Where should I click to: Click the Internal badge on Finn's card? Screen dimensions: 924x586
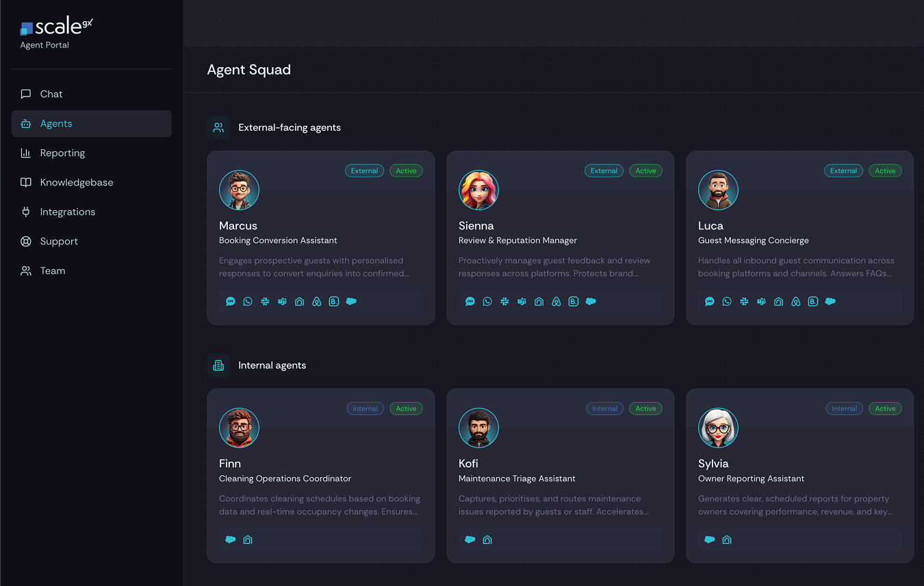tap(365, 409)
